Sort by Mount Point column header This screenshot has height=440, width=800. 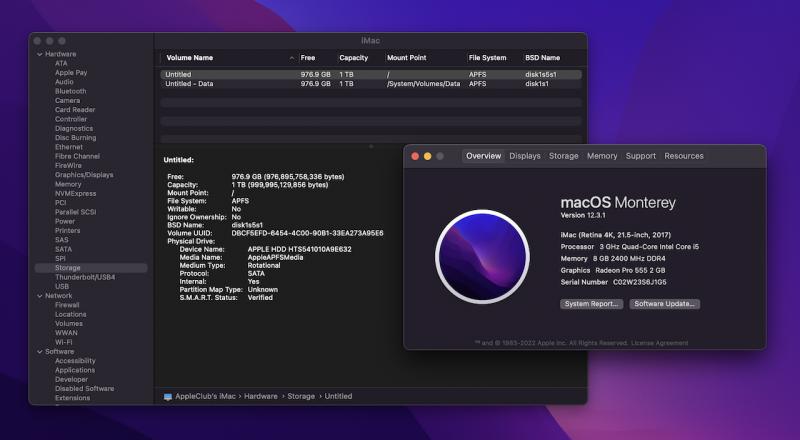(407, 58)
